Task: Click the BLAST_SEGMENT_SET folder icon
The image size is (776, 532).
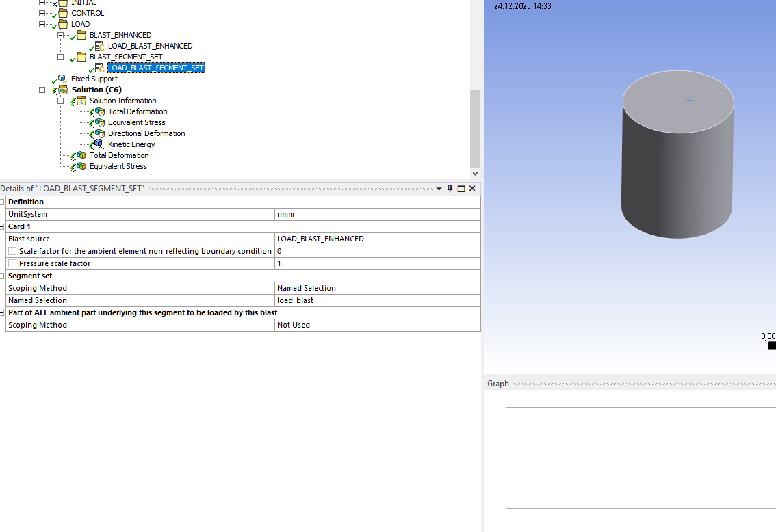Action: 81,57
